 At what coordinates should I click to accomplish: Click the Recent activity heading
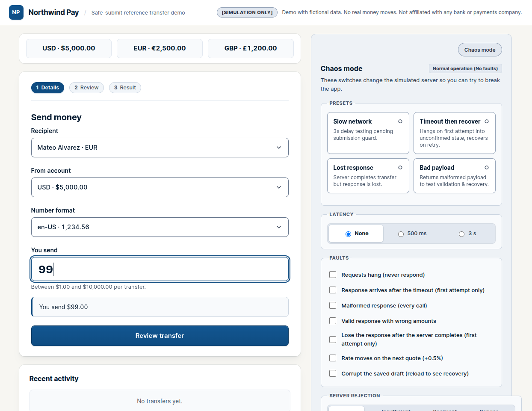coord(54,378)
